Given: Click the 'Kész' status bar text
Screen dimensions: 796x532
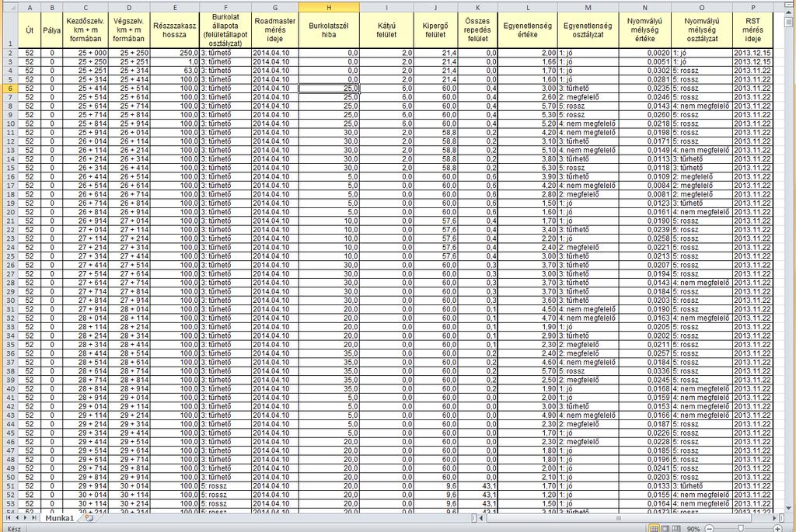Looking at the screenshot, I should tap(14, 528).
